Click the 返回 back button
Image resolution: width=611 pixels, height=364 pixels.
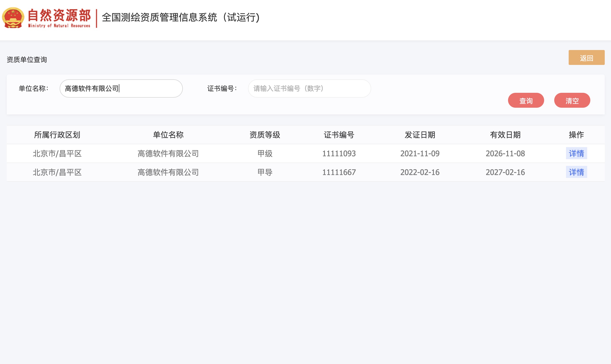pyautogui.click(x=586, y=58)
